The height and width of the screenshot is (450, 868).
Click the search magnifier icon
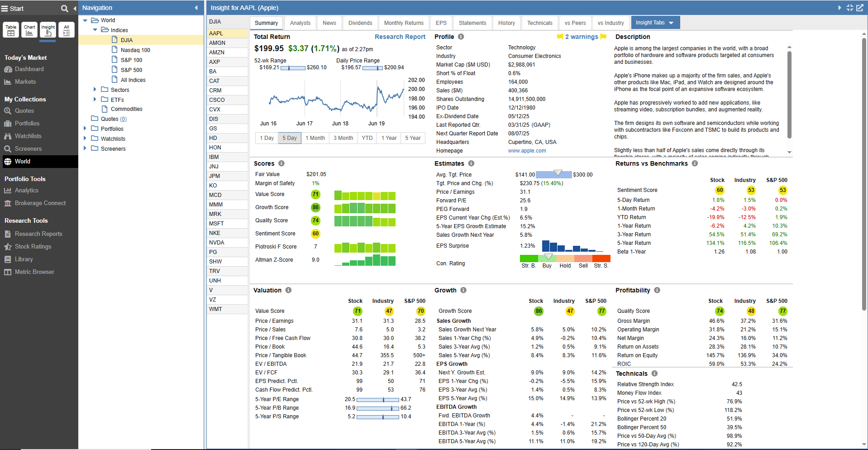65,8
